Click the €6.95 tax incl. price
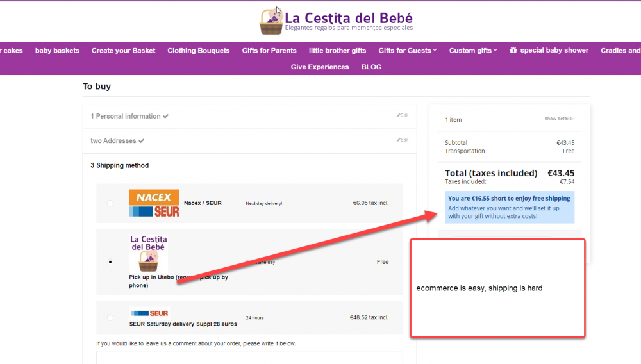This screenshot has height=364, width=641. click(x=370, y=203)
